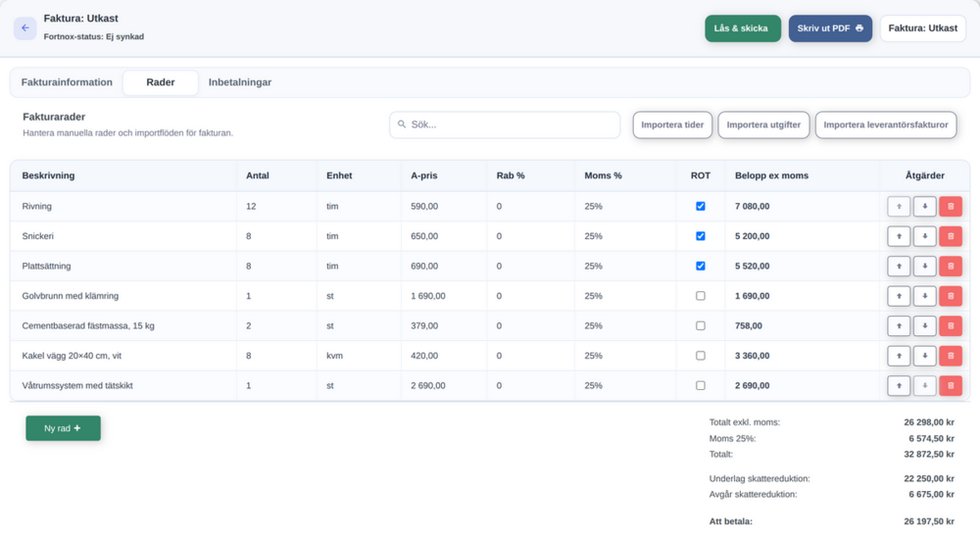Click Importera utgifter
The height and width of the screenshot is (540, 980).
point(763,125)
